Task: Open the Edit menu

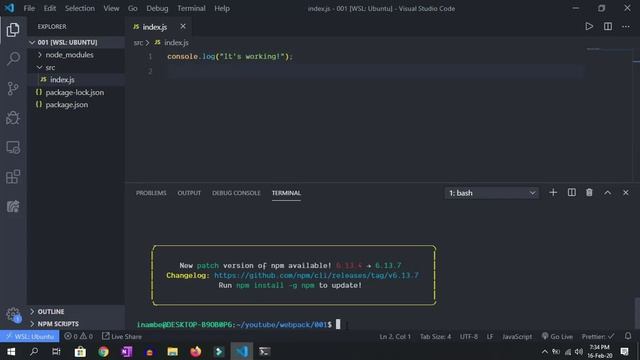Action: point(50,8)
